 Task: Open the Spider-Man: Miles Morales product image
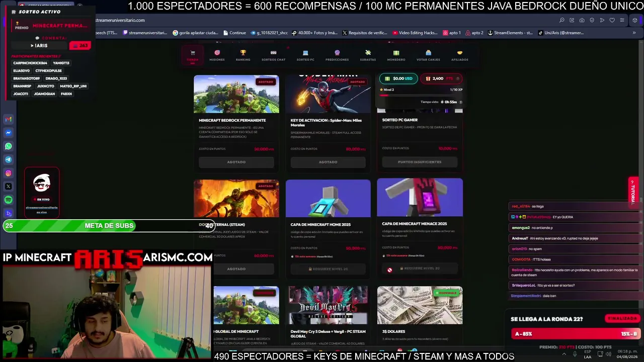pos(328,94)
